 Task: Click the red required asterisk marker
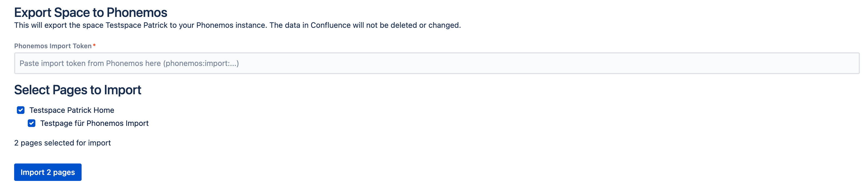[x=94, y=45]
